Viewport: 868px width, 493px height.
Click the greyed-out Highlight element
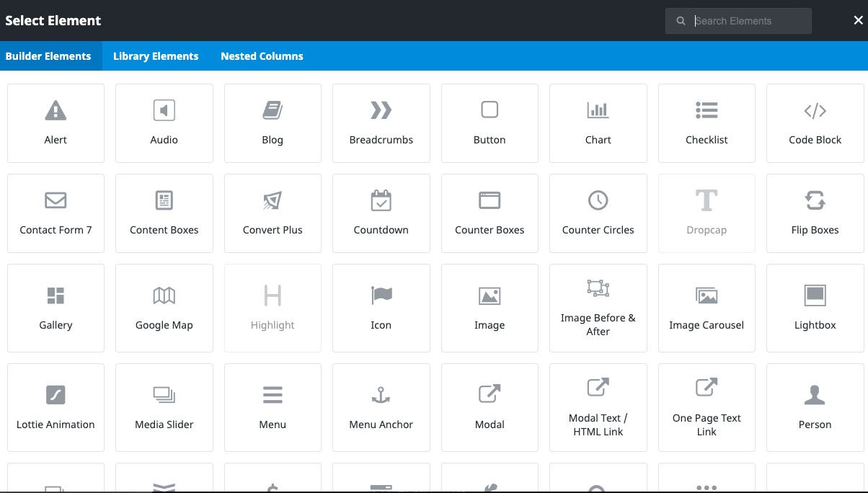pyautogui.click(x=273, y=308)
